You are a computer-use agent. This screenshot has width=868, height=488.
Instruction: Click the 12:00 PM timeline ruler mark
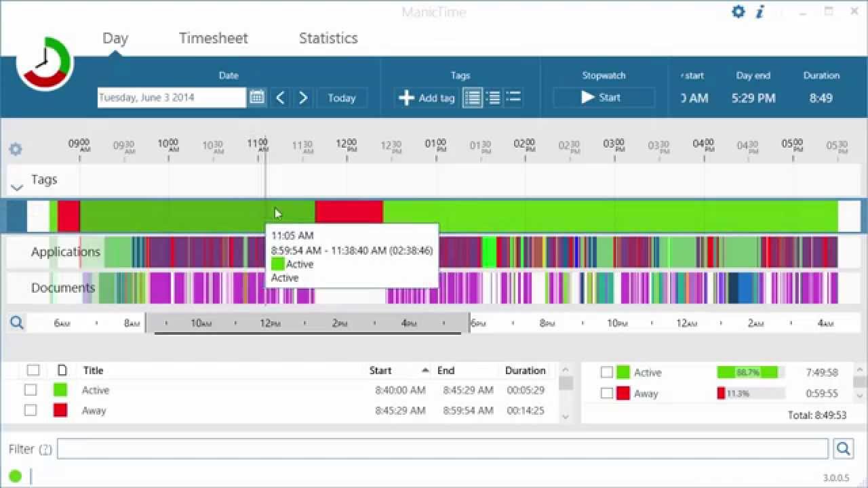point(347,145)
